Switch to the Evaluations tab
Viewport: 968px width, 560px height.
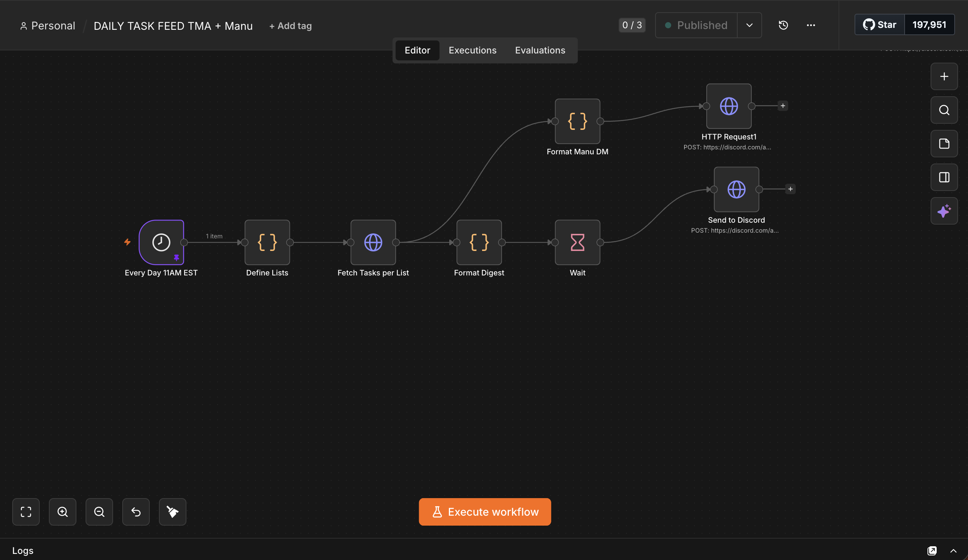(x=540, y=50)
